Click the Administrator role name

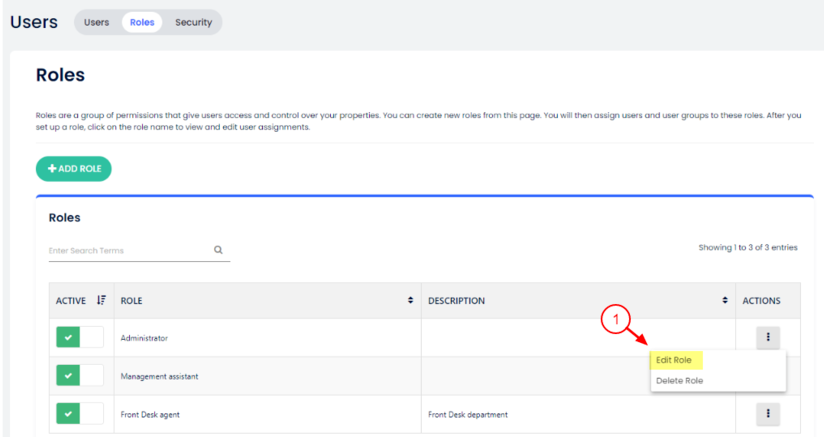(x=144, y=338)
